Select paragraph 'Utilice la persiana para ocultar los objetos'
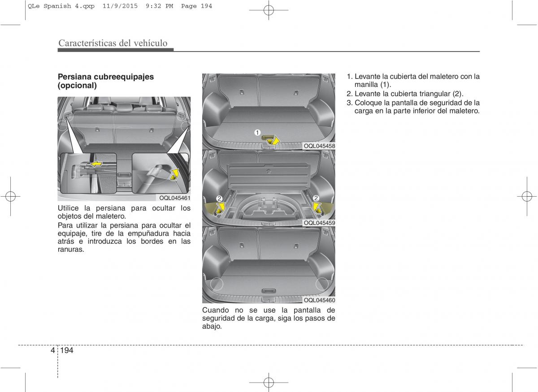This screenshot has width=538, height=392. [x=124, y=212]
